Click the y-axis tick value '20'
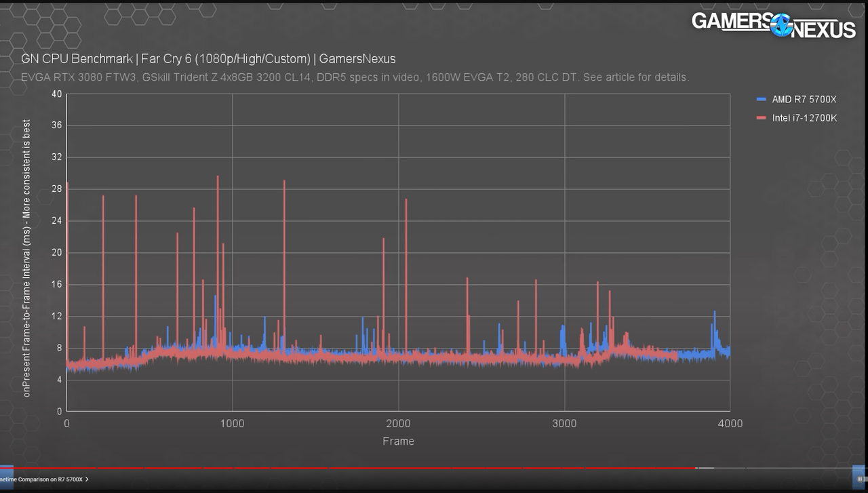The width and height of the screenshot is (868, 493). [x=56, y=253]
